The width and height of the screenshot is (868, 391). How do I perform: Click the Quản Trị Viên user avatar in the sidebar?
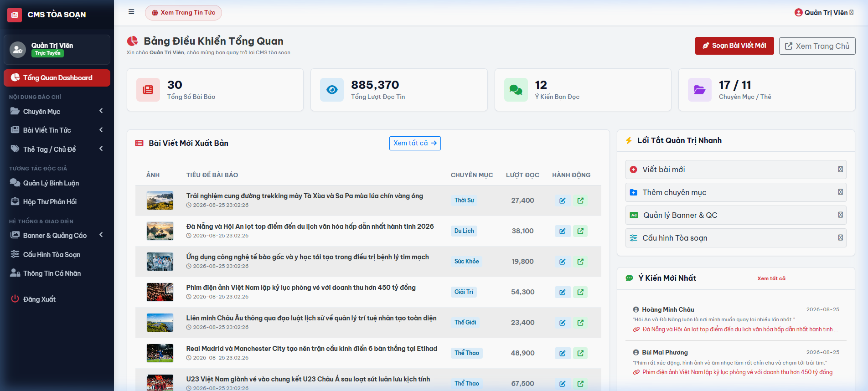(18, 49)
